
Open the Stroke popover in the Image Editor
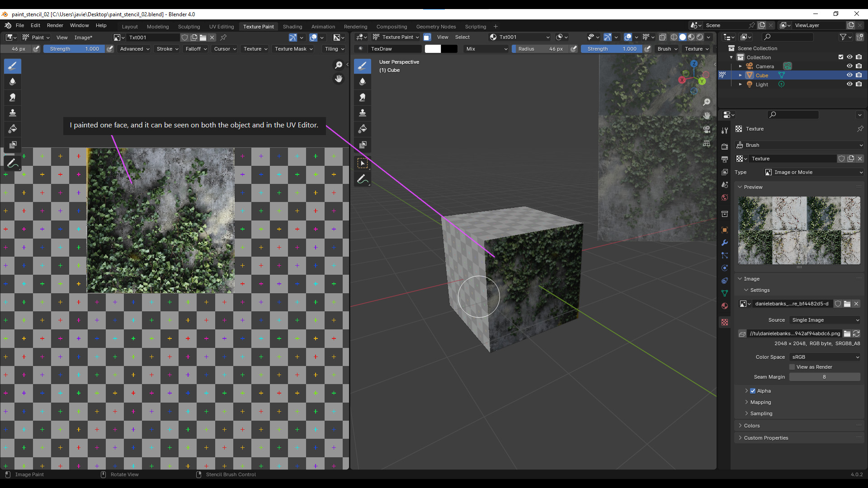167,49
